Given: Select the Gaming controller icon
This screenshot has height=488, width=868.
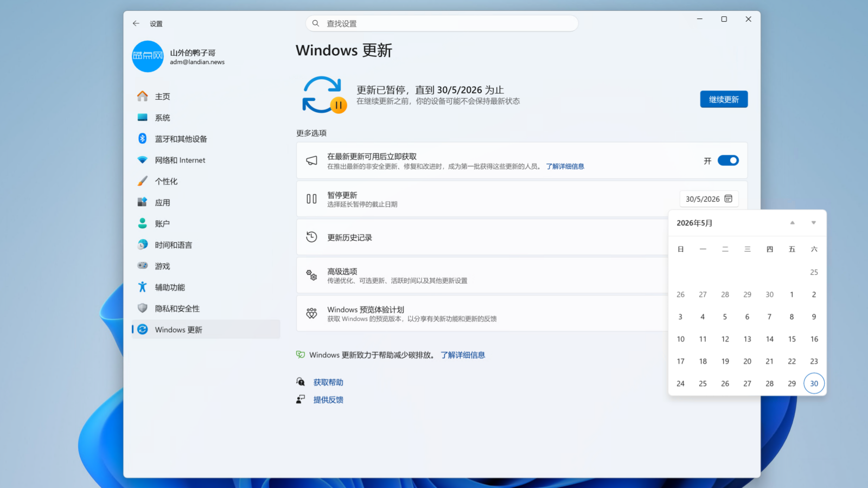Looking at the screenshot, I should (x=142, y=266).
